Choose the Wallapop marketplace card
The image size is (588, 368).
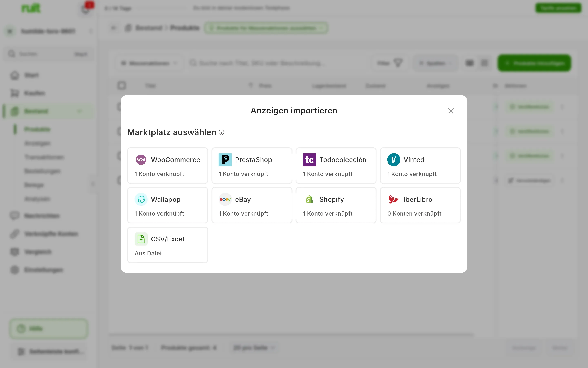coord(168,205)
